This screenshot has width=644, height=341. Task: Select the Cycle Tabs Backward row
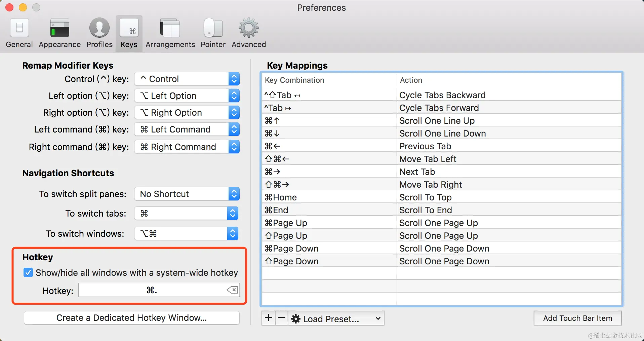click(x=442, y=95)
